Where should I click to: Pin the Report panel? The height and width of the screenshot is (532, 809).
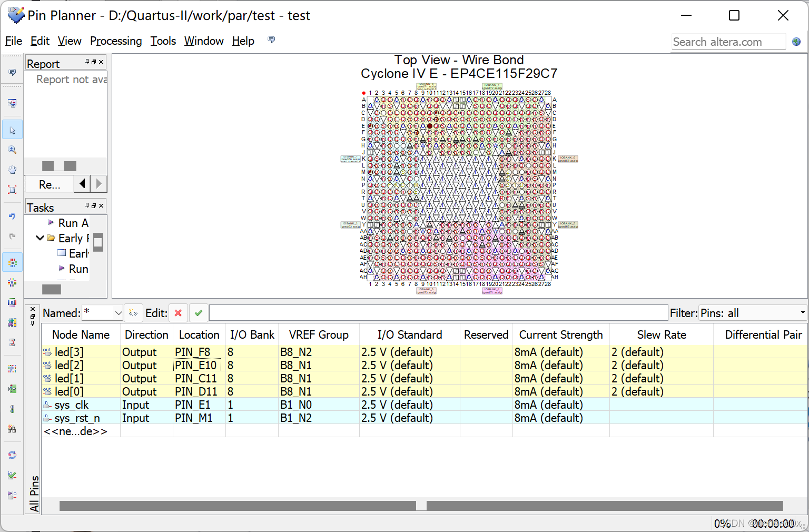87,62
